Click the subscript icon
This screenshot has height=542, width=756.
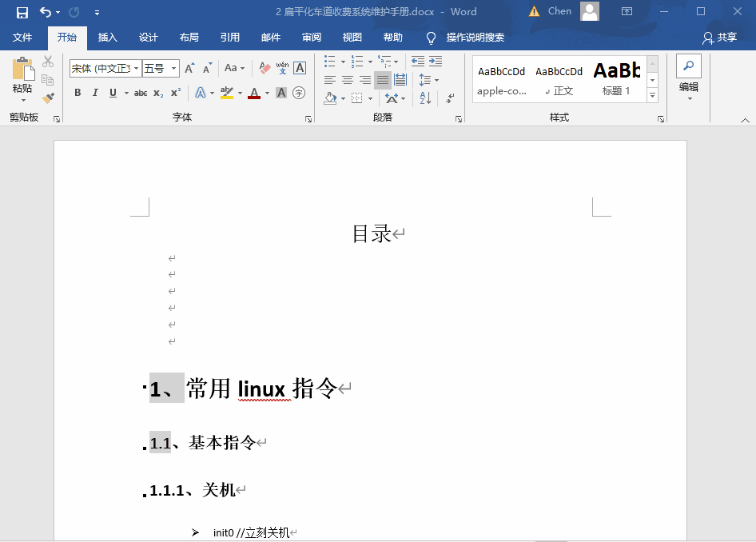(157, 93)
